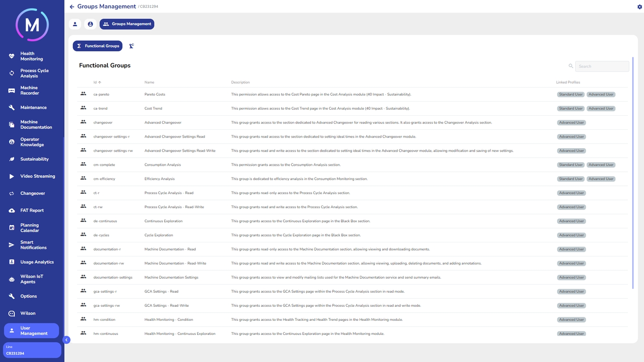Click the FAT Report cloud icon
The width and height of the screenshot is (644, 362).
click(12, 210)
